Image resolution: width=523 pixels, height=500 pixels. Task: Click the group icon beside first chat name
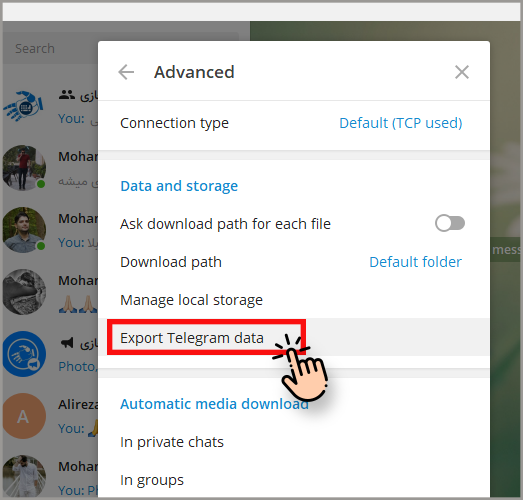67,95
